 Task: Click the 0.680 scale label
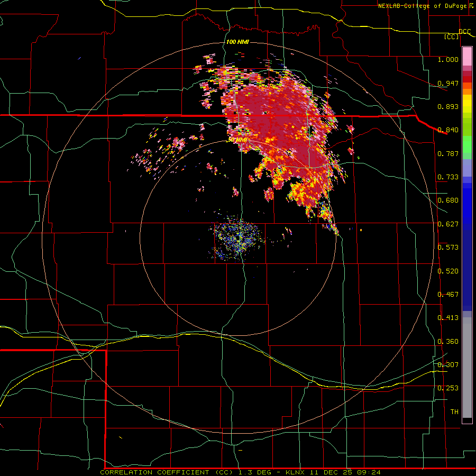[448, 200]
